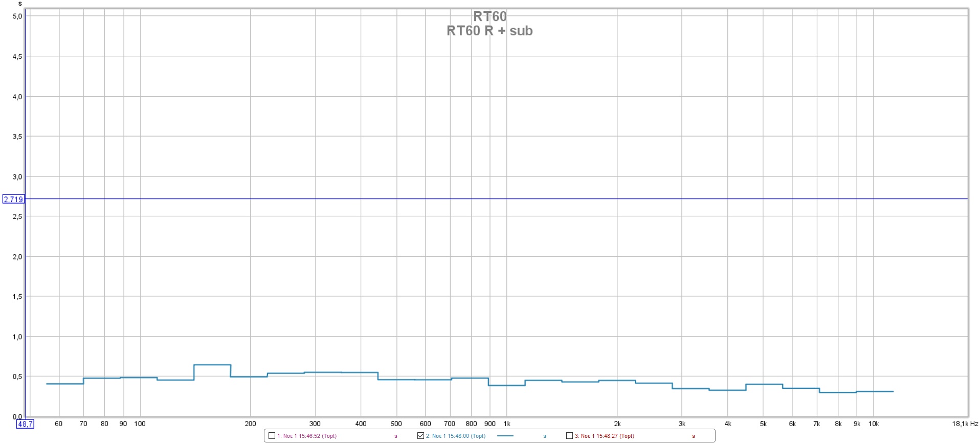Screen dimensions: 980x443
Task: Click the 1,0 value on the vertical axis
Action: point(17,337)
